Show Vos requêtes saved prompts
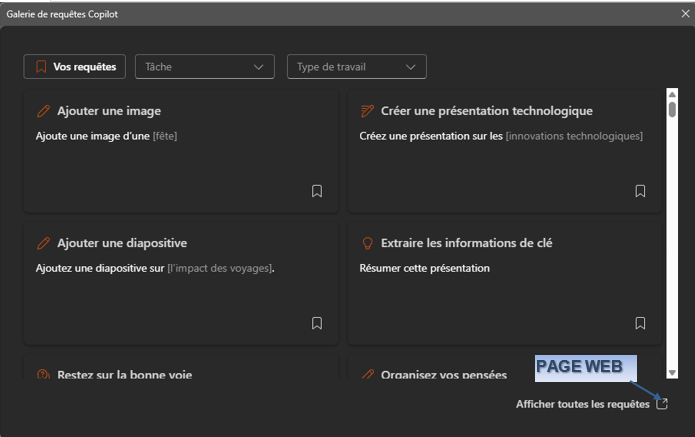This screenshot has width=695, height=437. pyautogui.click(x=74, y=66)
